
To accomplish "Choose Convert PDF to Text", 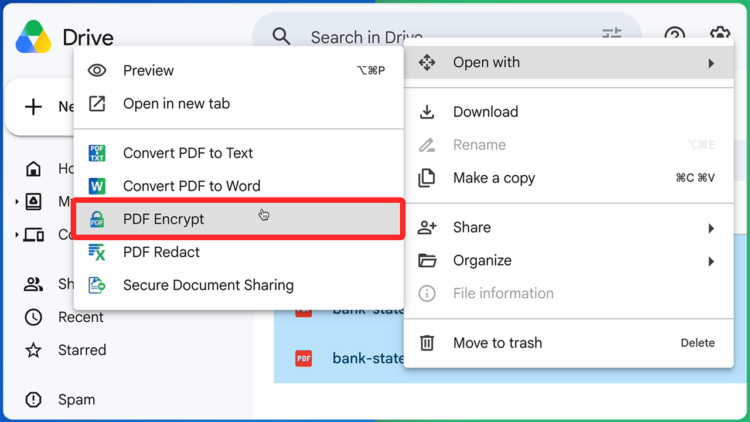I will pyautogui.click(x=238, y=153).
